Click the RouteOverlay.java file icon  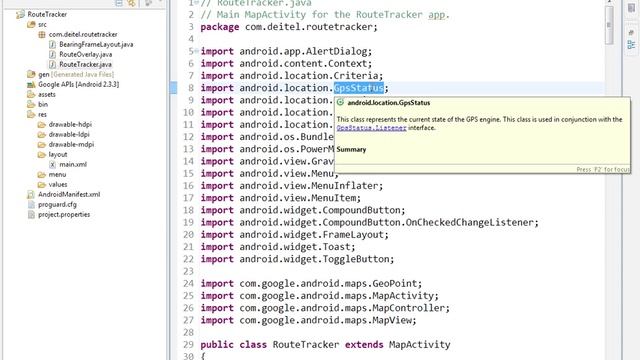[52, 54]
